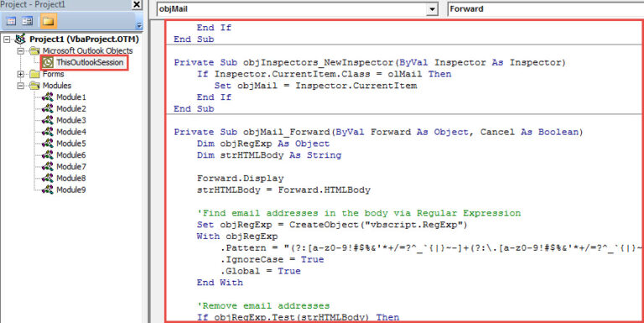Click the '.Global = True' line
Viewport: 644px width, 323px height.
point(261,271)
